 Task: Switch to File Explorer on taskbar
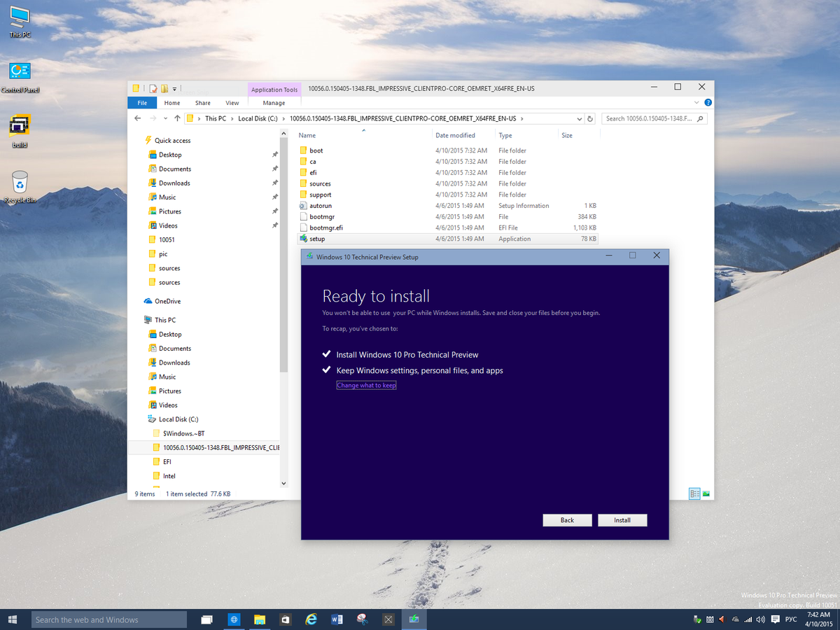[x=260, y=619]
